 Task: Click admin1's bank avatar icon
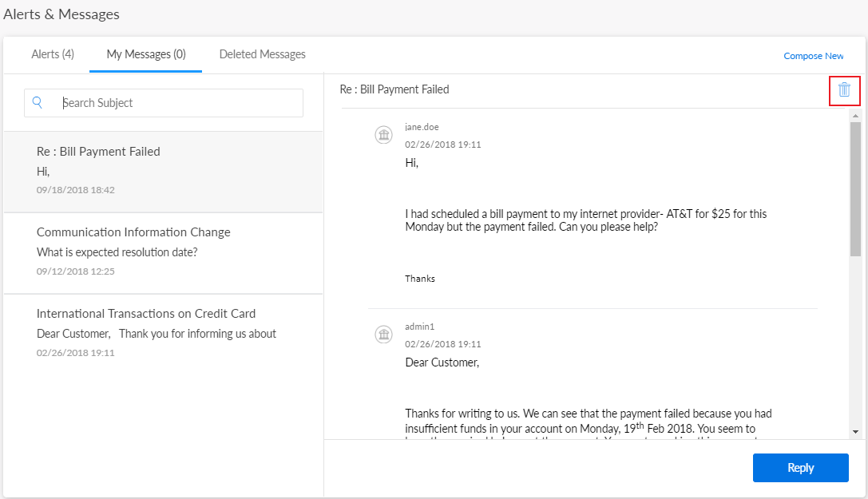click(383, 335)
